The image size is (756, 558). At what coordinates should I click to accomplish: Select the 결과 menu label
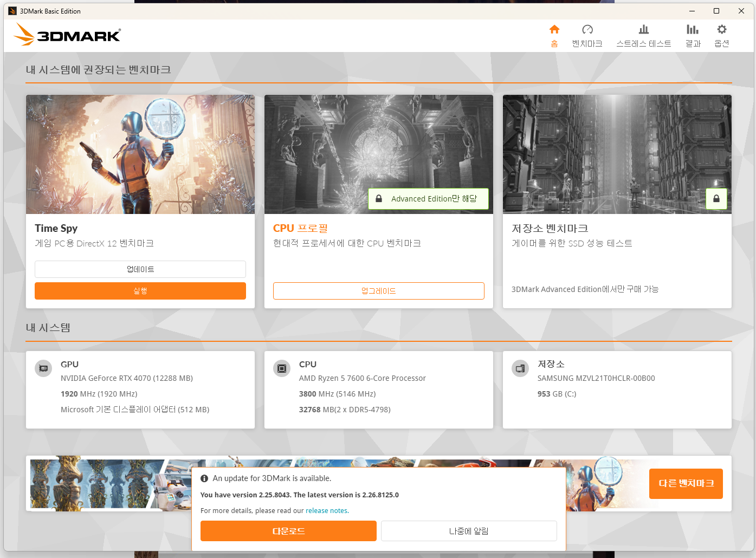pyautogui.click(x=693, y=44)
